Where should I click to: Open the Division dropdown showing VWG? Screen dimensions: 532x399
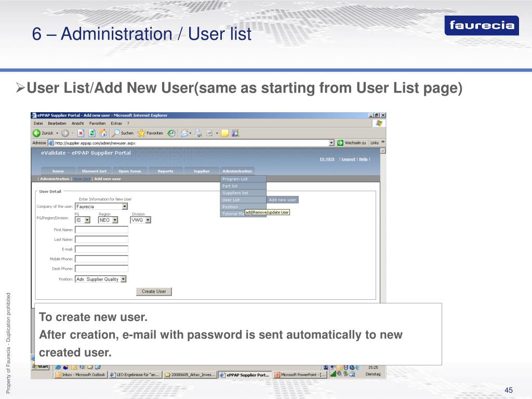[140, 220]
